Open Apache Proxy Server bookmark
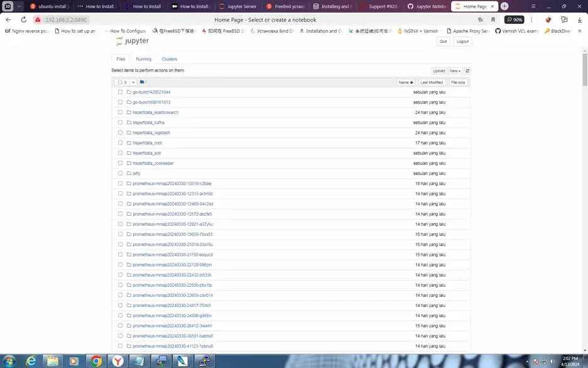Screen dimensions: 588x368 coord(468,31)
